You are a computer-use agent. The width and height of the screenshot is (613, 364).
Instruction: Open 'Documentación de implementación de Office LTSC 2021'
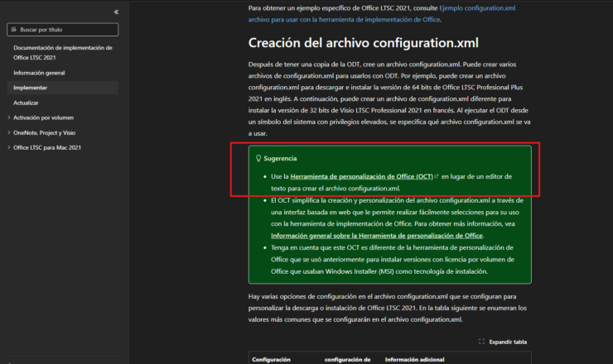(x=63, y=52)
